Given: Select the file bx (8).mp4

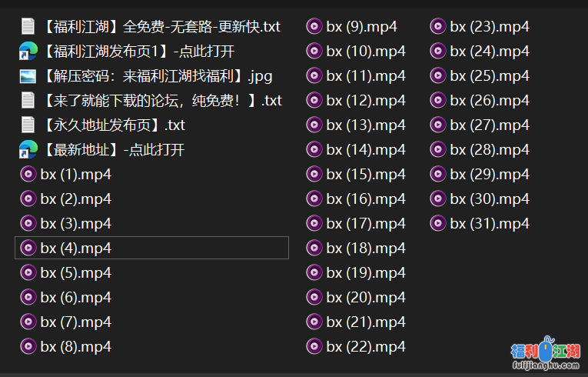Looking at the screenshot, I should pos(76,347).
